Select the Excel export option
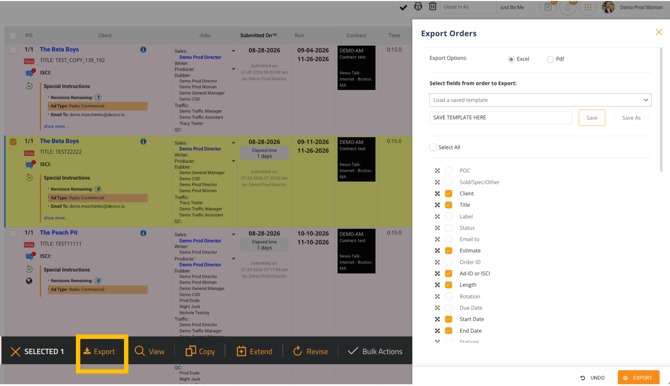Viewport: 670px width, 386px height. 511,59
